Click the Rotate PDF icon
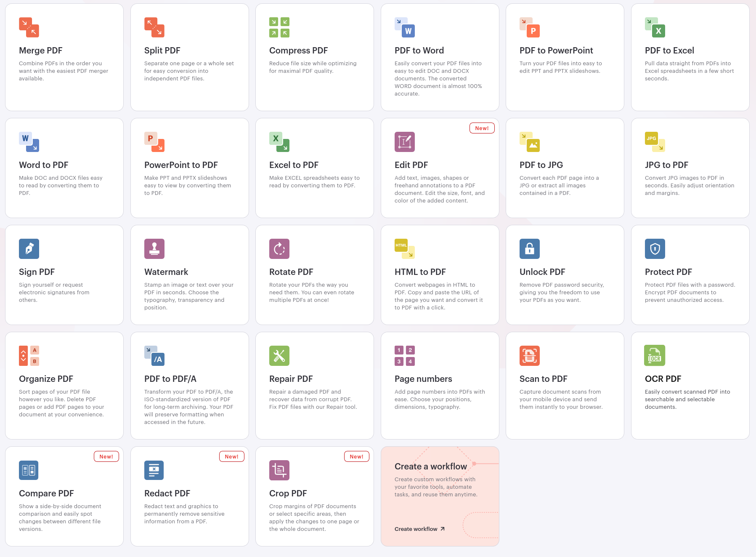 coord(279,249)
